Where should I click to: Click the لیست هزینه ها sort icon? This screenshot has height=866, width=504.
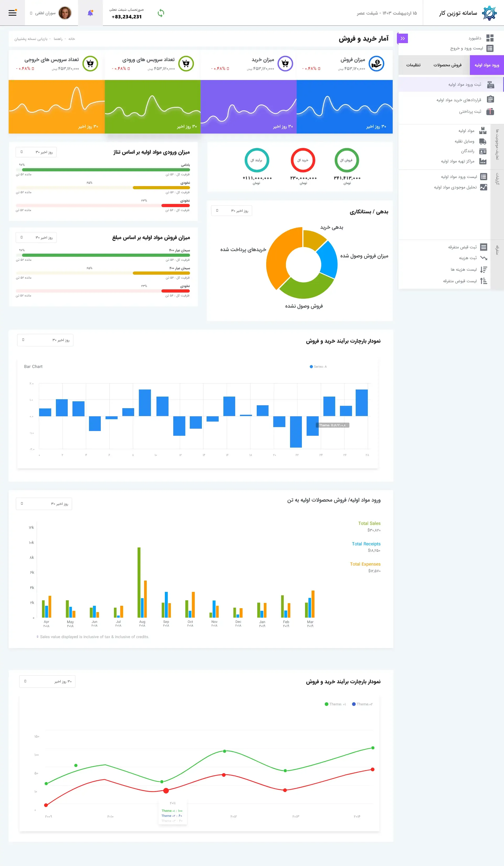click(484, 269)
